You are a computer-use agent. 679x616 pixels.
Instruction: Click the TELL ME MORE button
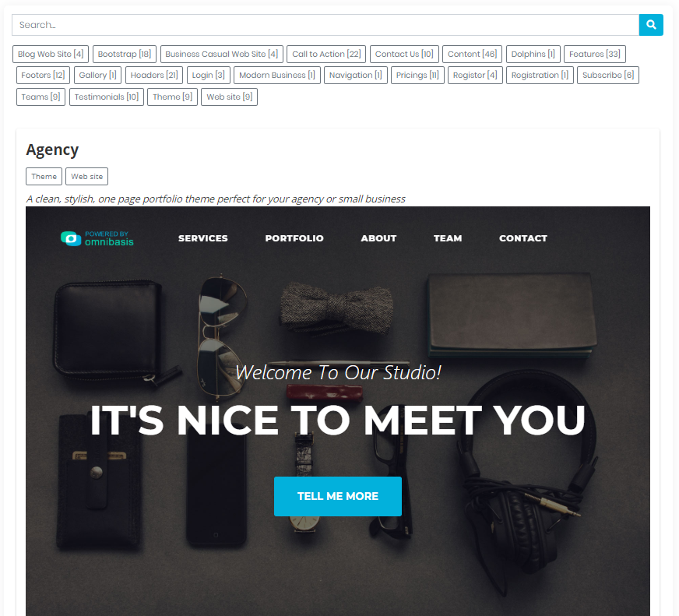click(x=338, y=496)
